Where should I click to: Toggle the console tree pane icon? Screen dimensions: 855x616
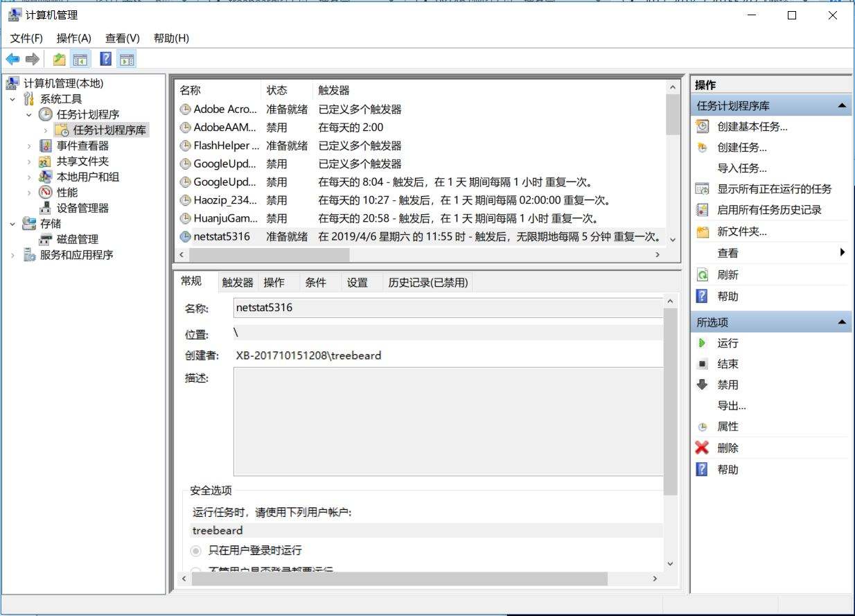point(80,60)
